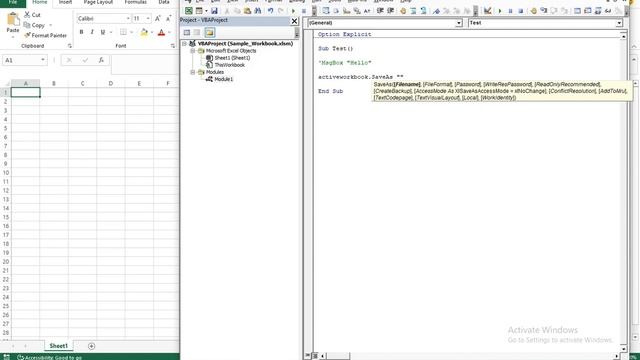
Task: Click the 'Option Explicit' code line
Action: 344,34
